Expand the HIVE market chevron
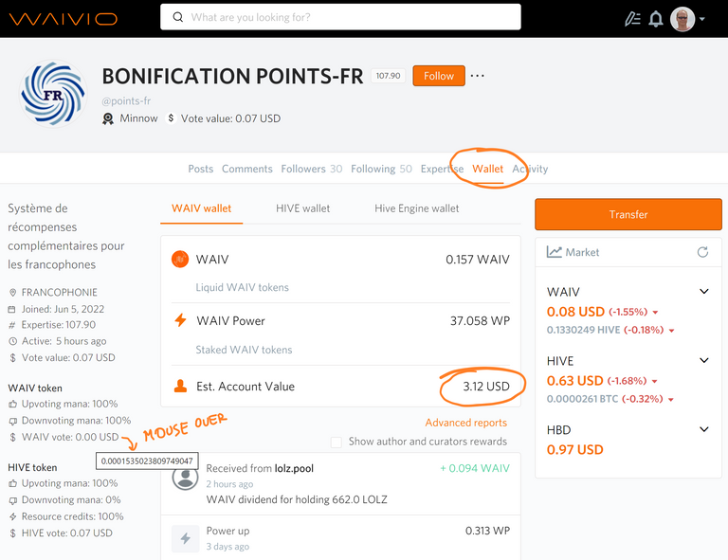Screen dimensions: 728x560 tap(704, 360)
